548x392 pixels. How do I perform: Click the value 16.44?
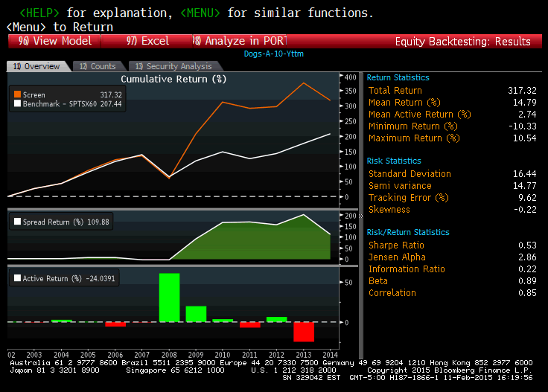[x=525, y=174]
